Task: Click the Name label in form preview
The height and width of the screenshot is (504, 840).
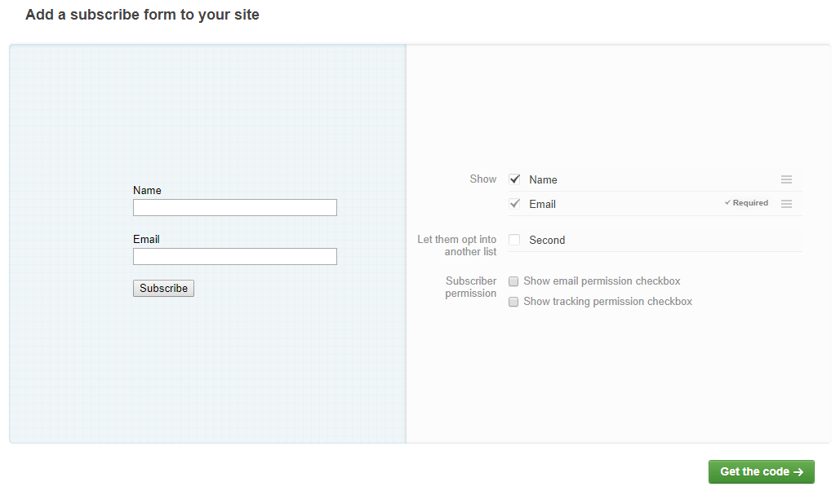Action: [x=147, y=191]
